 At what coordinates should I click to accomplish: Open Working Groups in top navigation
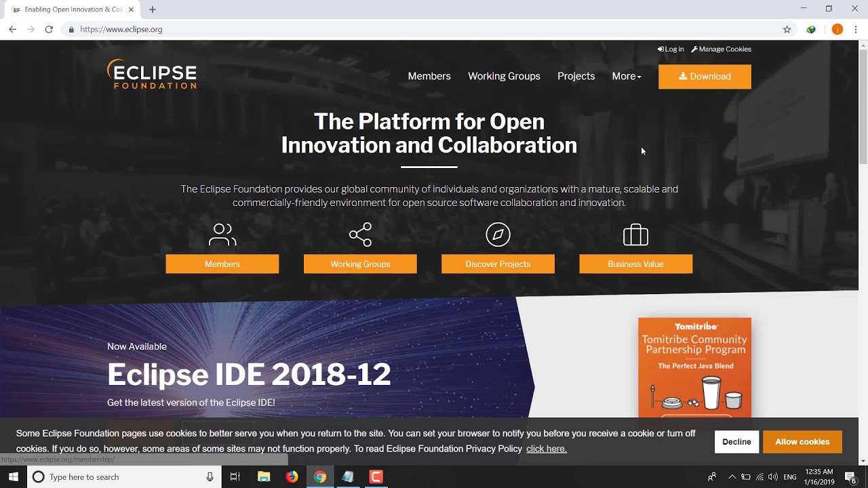[x=504, y=77]
